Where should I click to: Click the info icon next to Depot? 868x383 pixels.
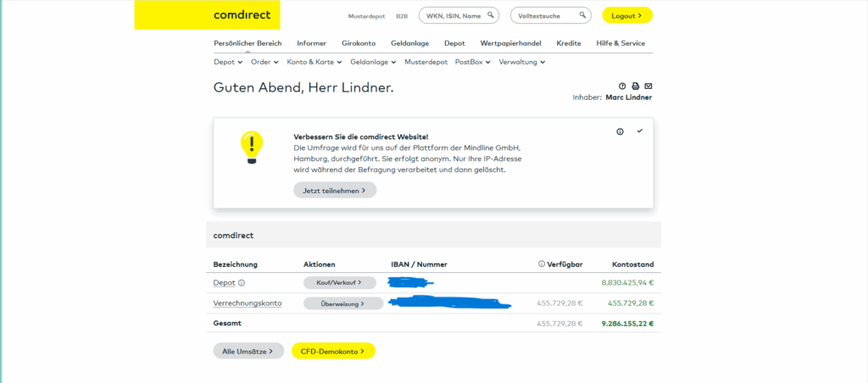click(242, 283)
